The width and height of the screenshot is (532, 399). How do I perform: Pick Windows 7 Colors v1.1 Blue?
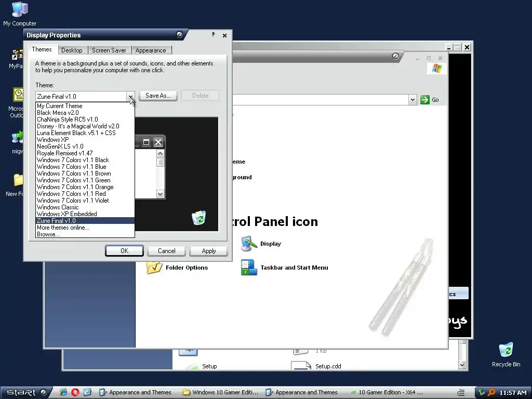tap(85, 167)
